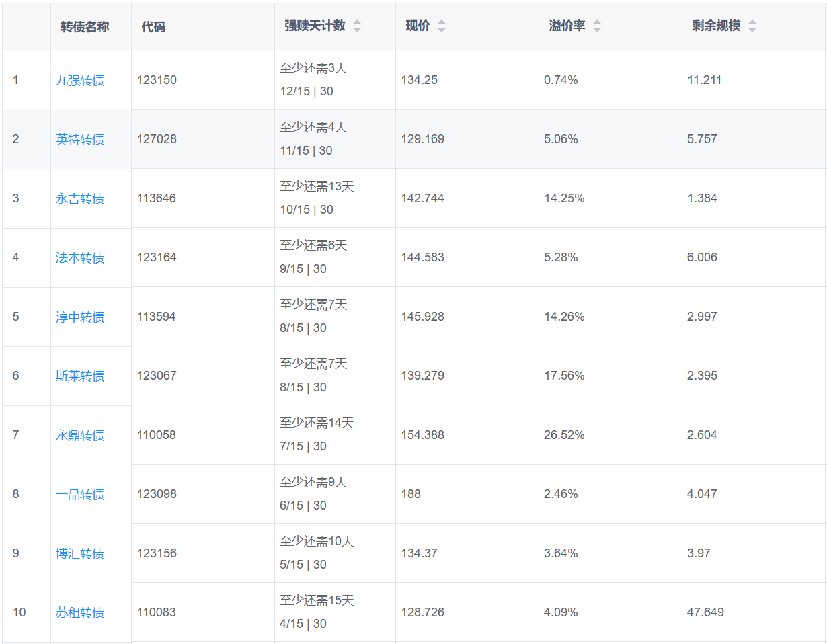Click the 永吉转债 link
The height and width of the screenshot is (644, 827).
(x=80, y=199)
